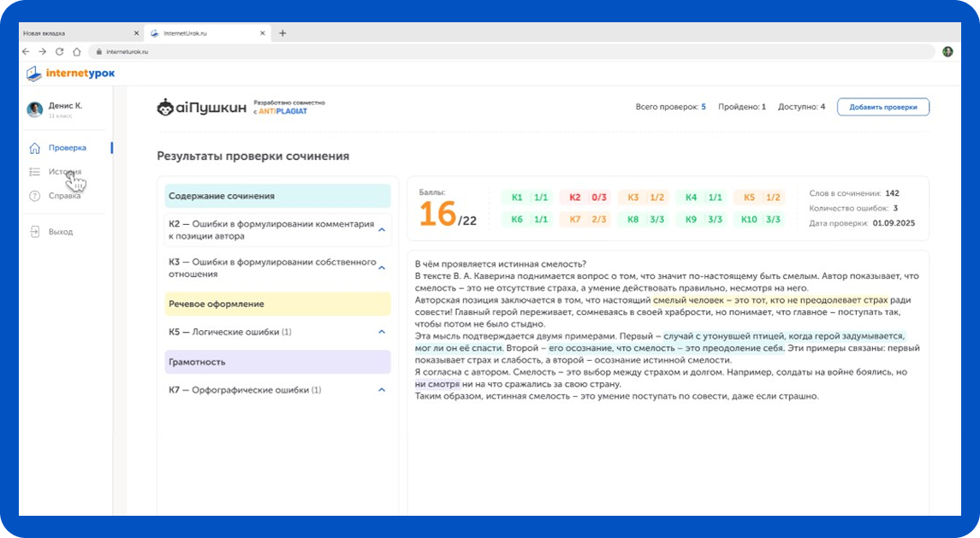Toggle K5 Логические ошибки chevron
Viewport: 980px width, 538px height.
[382, 332]
